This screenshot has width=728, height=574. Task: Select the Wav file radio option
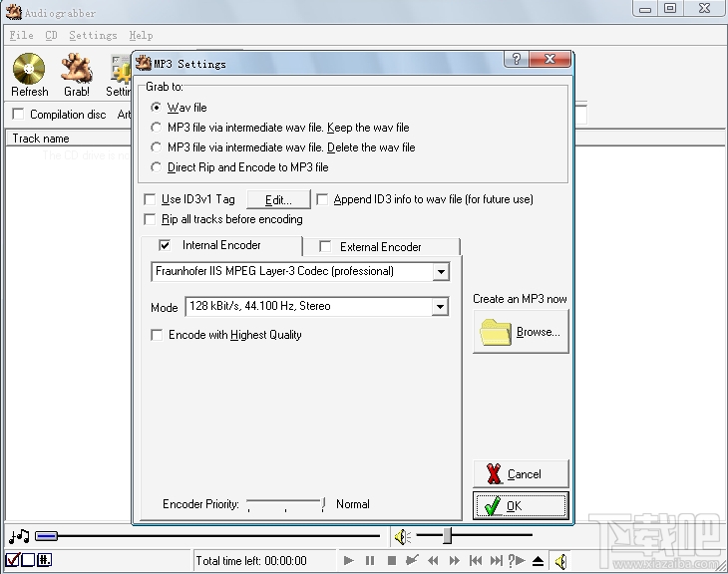(156, 108)
